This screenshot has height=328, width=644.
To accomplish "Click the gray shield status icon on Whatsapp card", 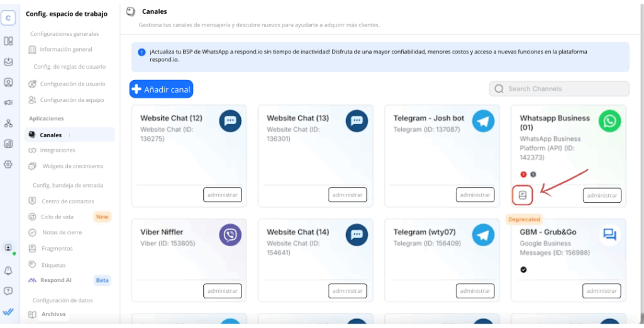I will (x=533, y=174).
